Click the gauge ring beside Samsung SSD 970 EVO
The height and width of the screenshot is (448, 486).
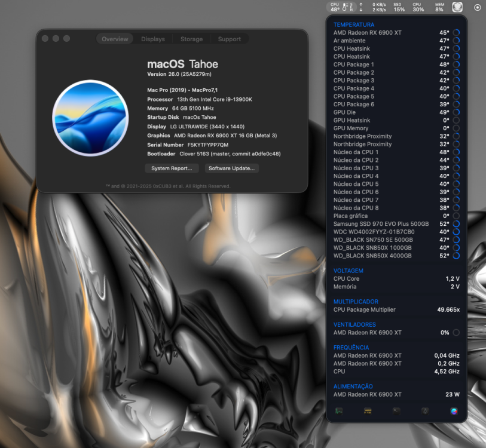coord(456,223)
